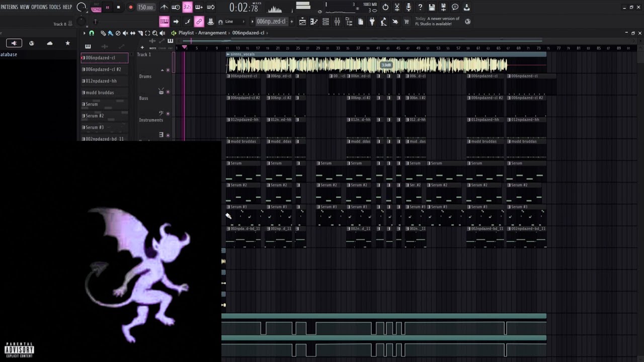The image size is (644, 362).
Task: Click the chat speech bubble icon
Action: click(x=455, y=7)
